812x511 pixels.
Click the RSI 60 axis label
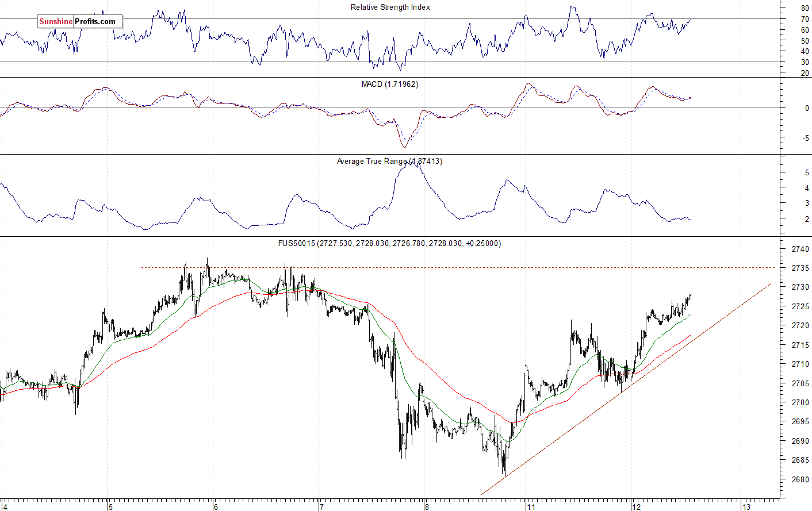point(805,30)
